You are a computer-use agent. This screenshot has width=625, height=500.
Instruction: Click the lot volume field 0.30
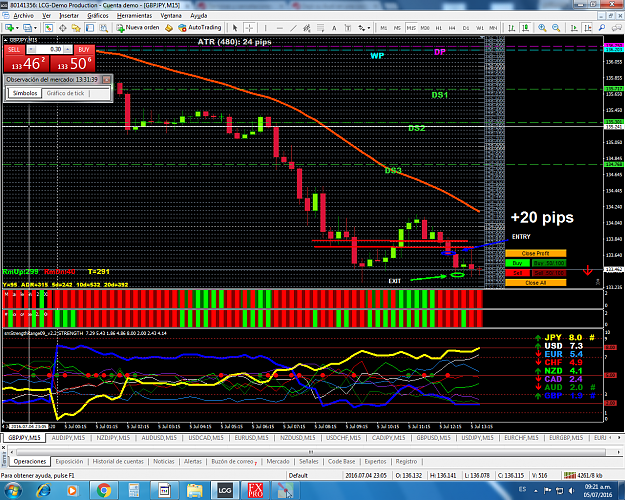(x=51, y=49)
